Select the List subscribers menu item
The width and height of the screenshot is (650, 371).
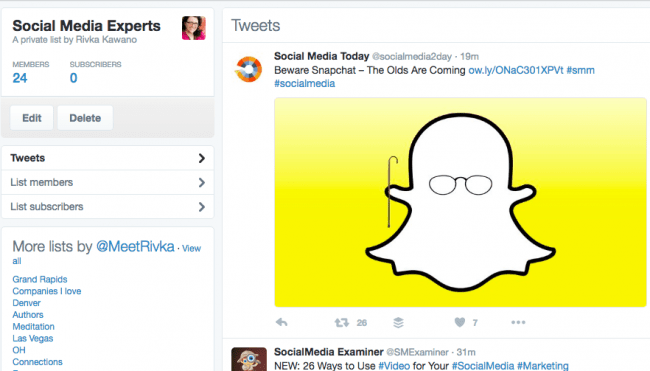click(x=108, y=206)
